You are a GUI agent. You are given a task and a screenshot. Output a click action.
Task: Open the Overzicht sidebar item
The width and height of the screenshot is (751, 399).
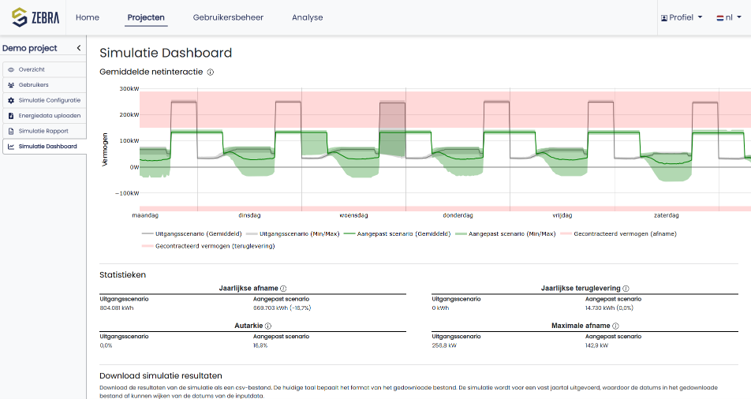(x=44, y=69)
